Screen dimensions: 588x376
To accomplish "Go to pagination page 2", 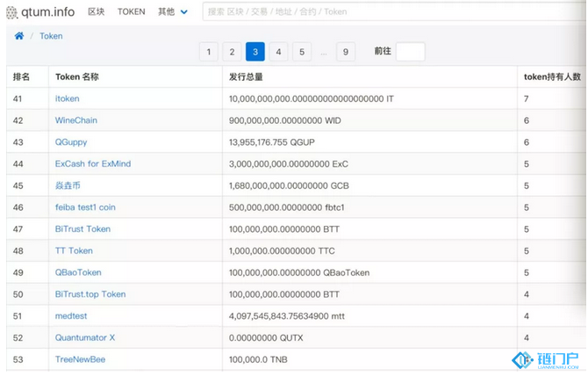I will [232, 52].
